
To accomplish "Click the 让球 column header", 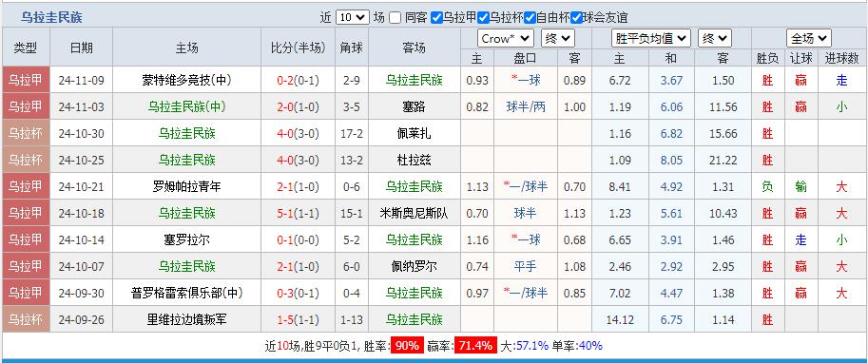I will tap(800, 58).
